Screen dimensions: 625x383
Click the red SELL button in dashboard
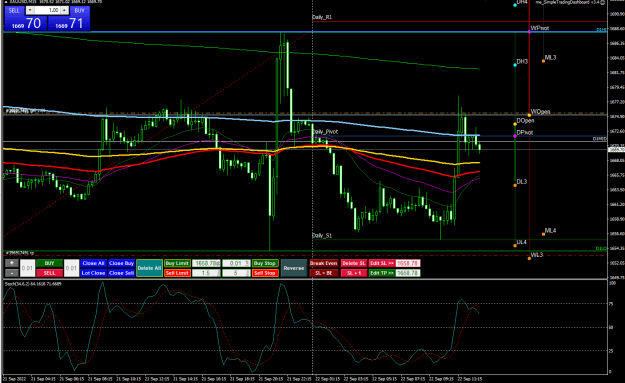click(x=49, y=273)
